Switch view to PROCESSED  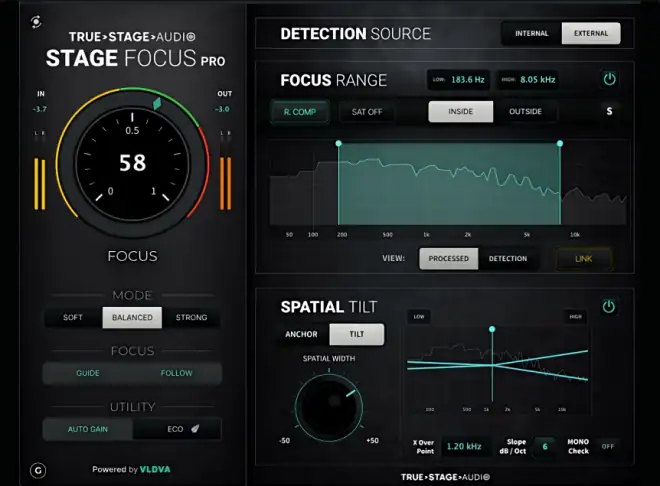pyautogui.click(x=448, y=258)
